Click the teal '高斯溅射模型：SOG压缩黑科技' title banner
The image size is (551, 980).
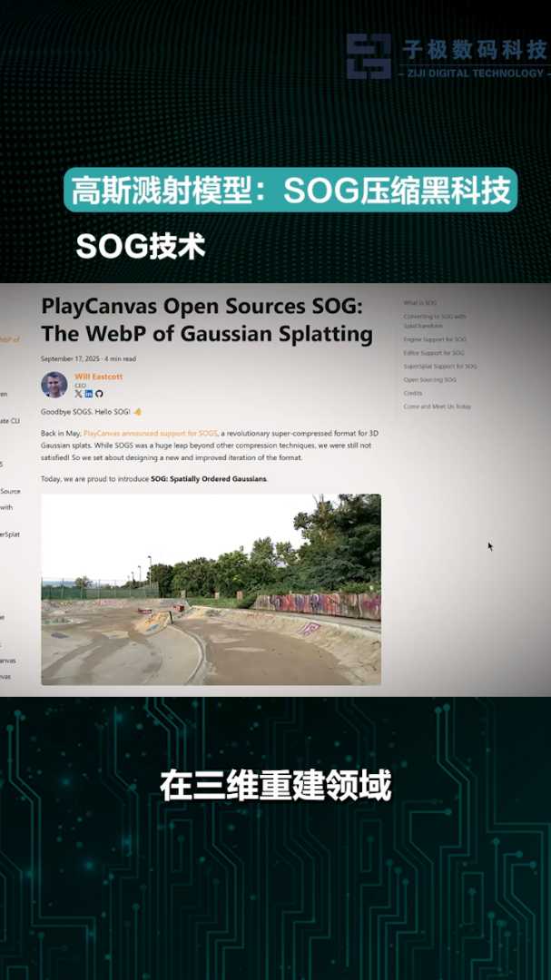290,190
